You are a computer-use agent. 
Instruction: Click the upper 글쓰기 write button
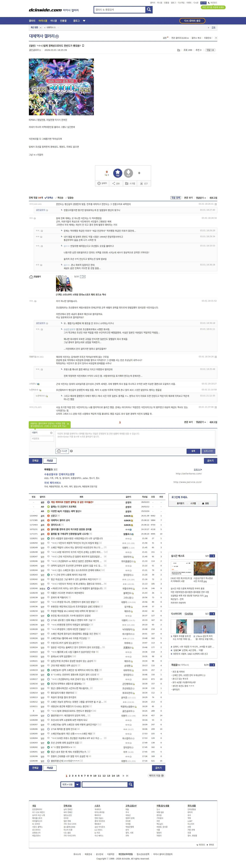[x=211, y=461]
